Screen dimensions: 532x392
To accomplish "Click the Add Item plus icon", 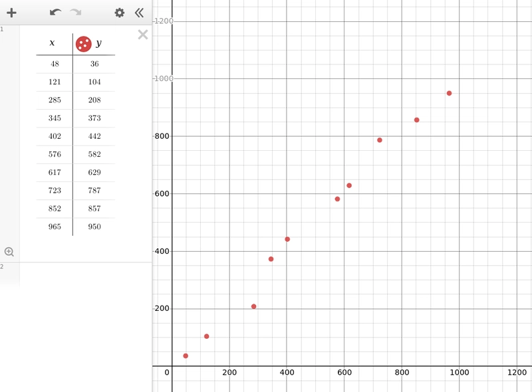I will click(x=11, y=13).
